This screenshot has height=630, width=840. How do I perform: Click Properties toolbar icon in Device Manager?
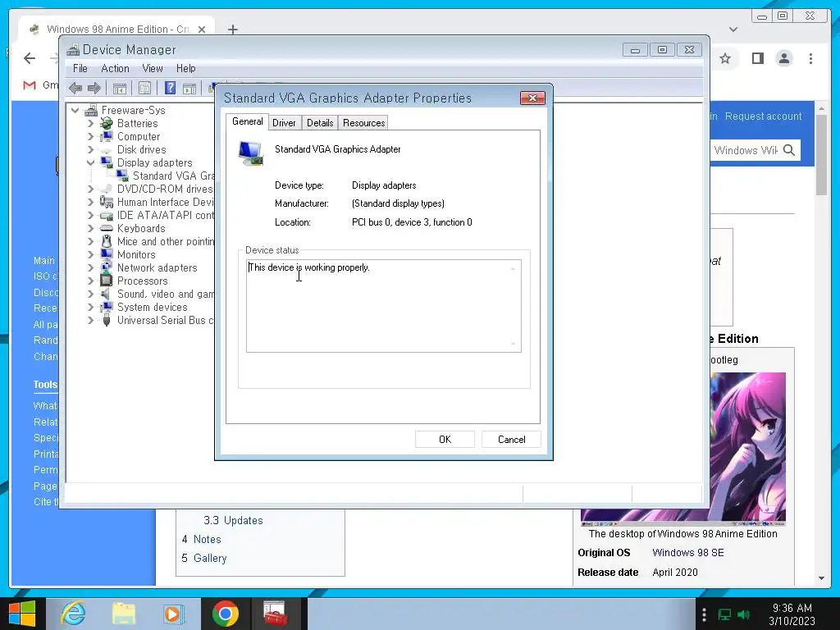click(x=144, y=88)
